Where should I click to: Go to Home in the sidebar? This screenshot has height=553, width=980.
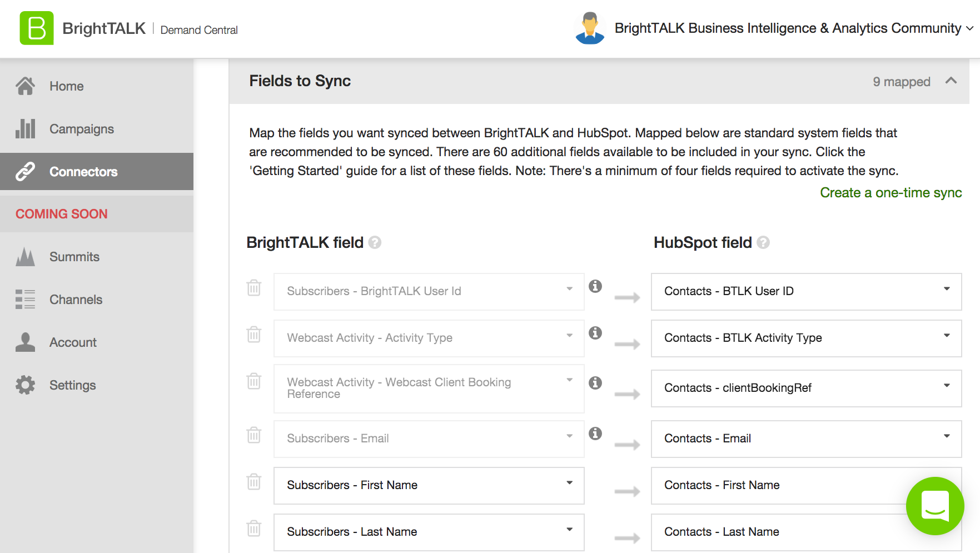click(66, 86)
